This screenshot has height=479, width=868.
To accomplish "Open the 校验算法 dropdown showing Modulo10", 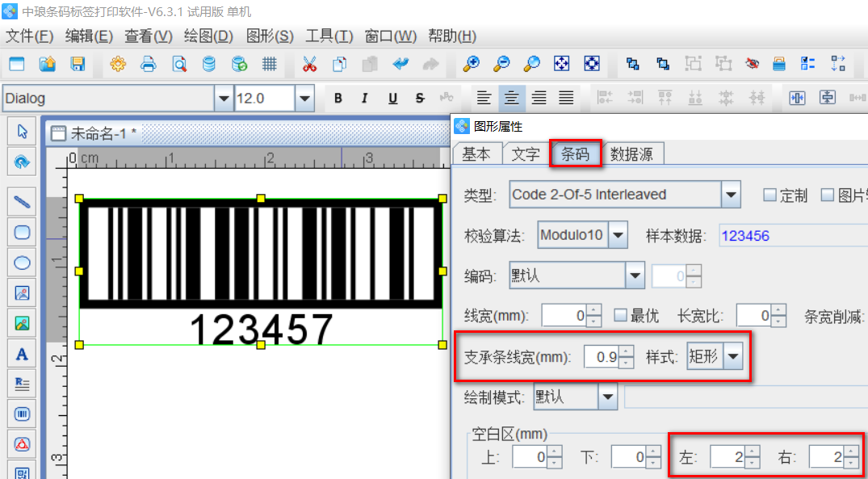I will pyautogui.click(x=616, y=234).
